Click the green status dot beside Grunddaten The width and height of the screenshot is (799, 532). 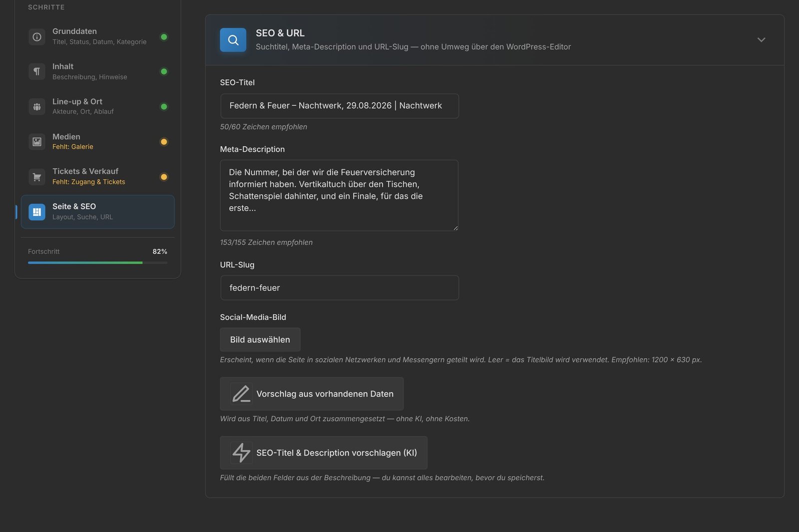pyautogui.click(x=164, y=37)
